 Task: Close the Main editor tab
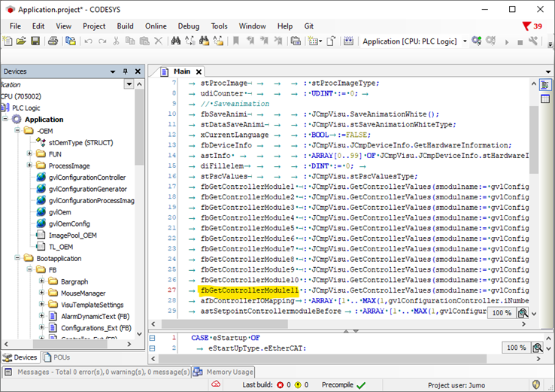(199, 71)
